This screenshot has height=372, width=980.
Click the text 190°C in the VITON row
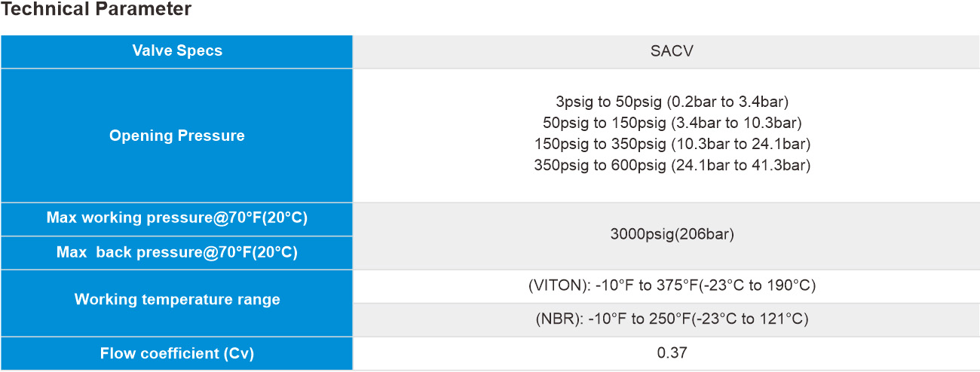pos(792,286)
